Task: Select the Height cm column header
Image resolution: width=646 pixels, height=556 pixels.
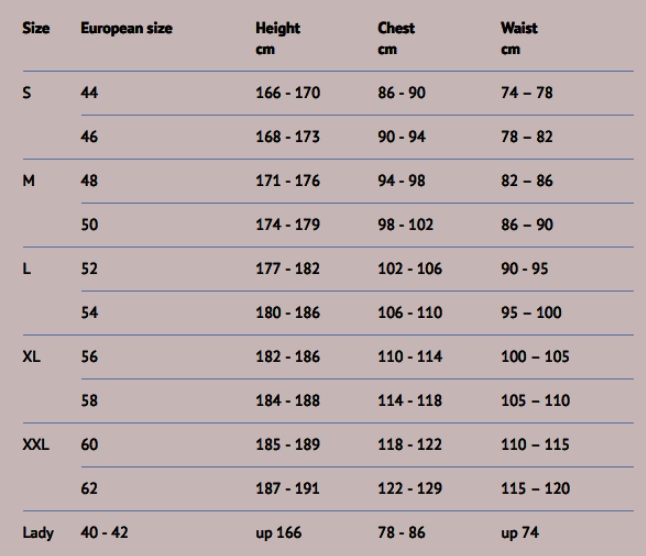Action: click(x=278, y=38)
